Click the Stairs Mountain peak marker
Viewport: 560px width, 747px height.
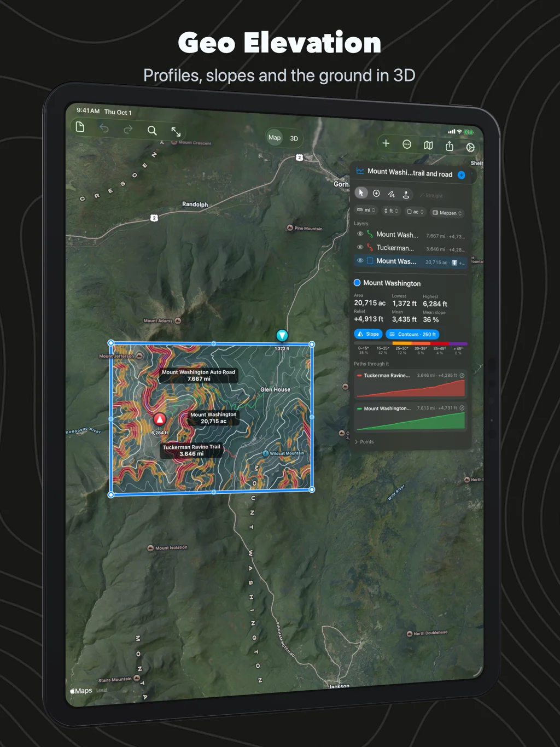click(137, 678)
